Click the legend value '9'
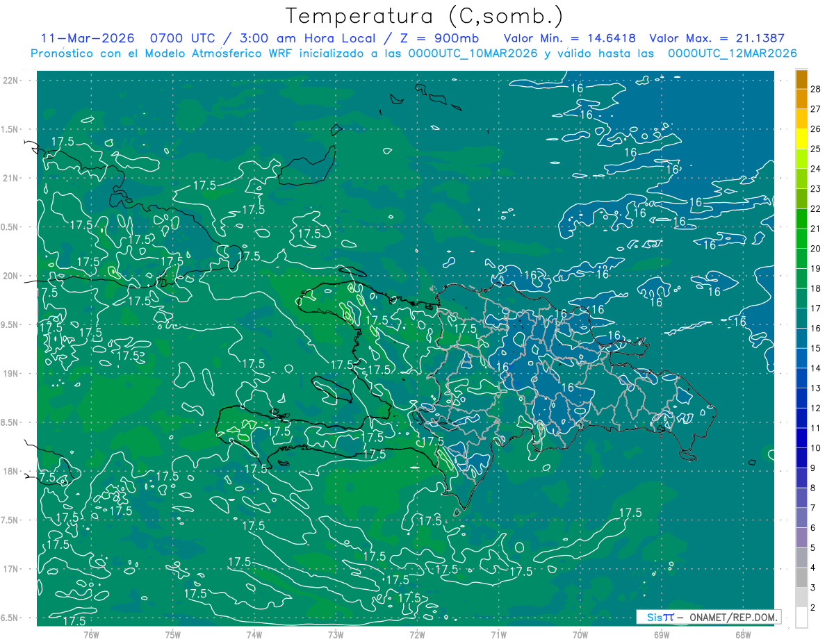The width and height of the screenshot is (834, 644). [813, 468]
